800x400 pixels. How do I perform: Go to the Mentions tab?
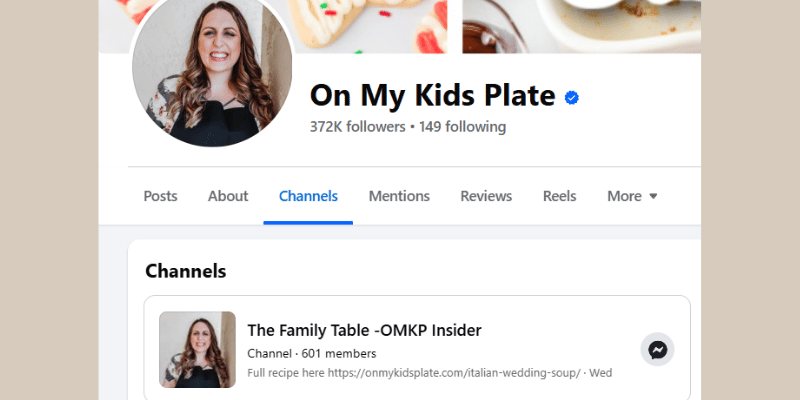(399, 196)
